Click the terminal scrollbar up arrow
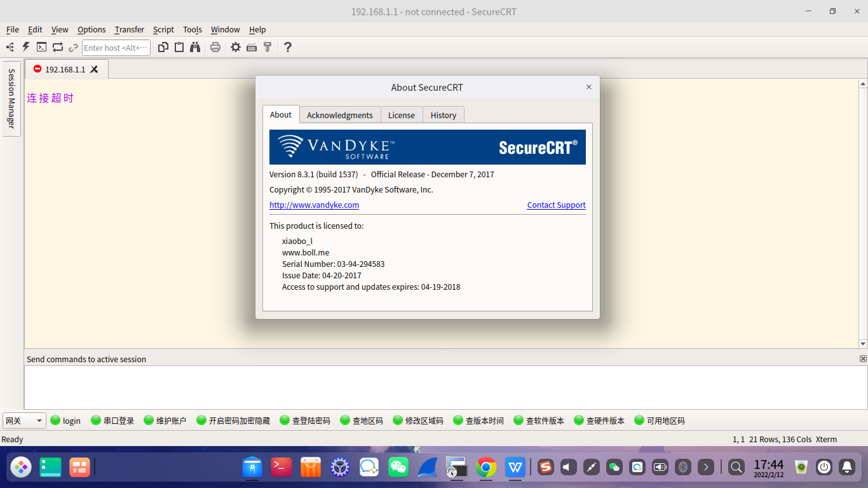This screenshot has width=868, height=488. pos(863,84)
